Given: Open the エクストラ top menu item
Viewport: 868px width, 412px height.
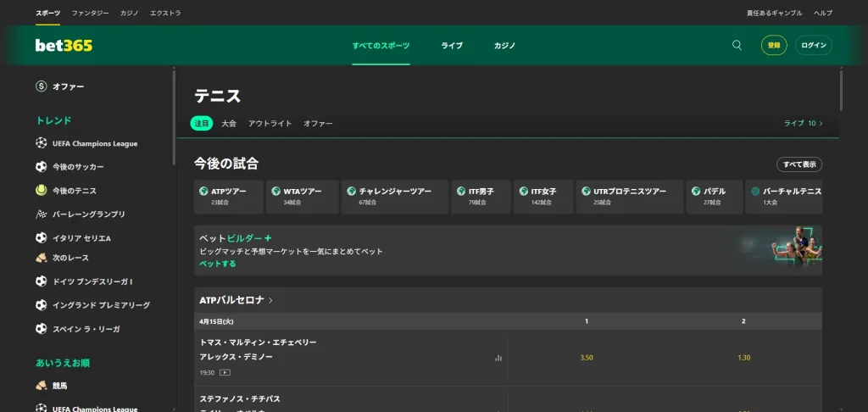Looking at the screenshot, I should [165, 13].
